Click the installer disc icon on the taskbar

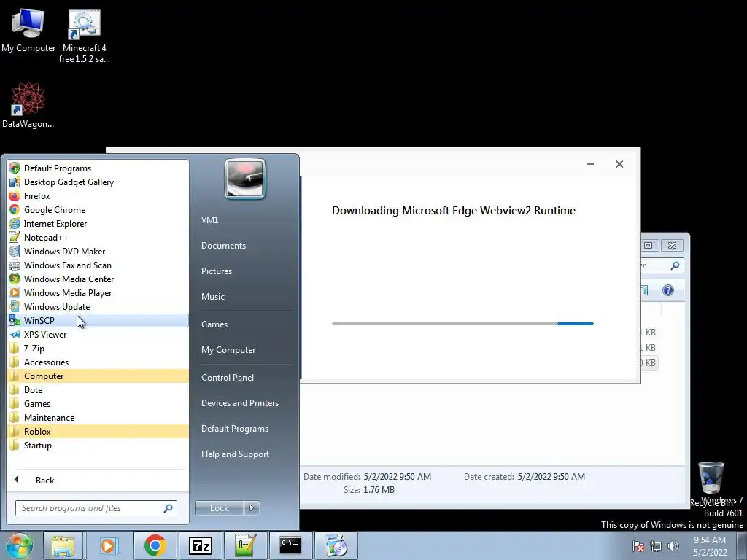coord(336,545)
